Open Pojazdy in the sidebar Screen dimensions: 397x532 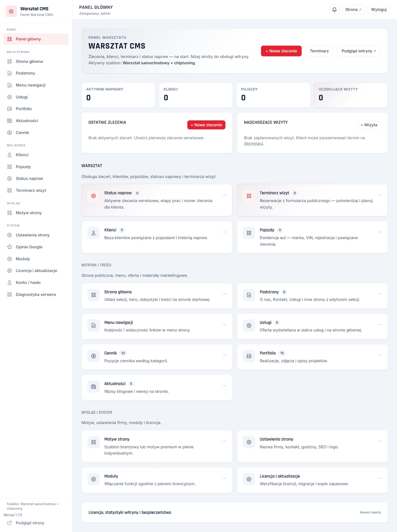click(36, 167)
